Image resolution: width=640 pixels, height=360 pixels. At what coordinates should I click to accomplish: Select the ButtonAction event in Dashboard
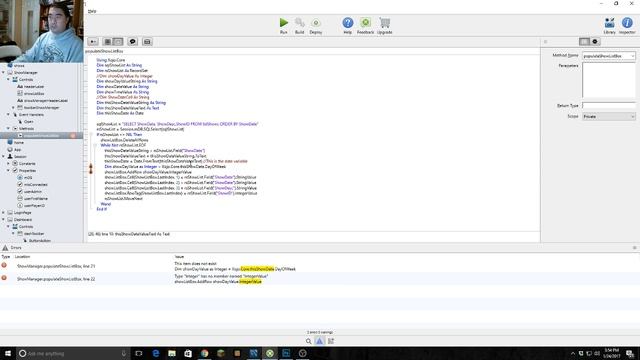pos(40,241)
